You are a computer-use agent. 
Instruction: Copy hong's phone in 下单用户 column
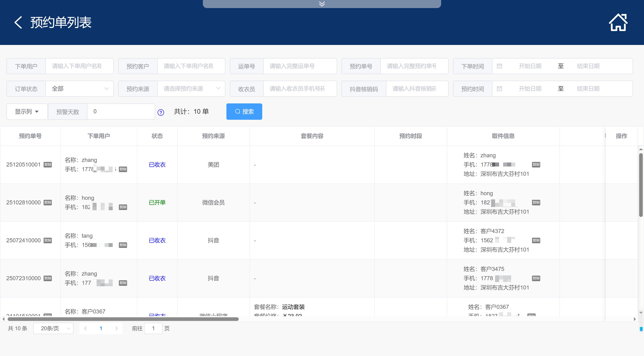click(123, 207)
